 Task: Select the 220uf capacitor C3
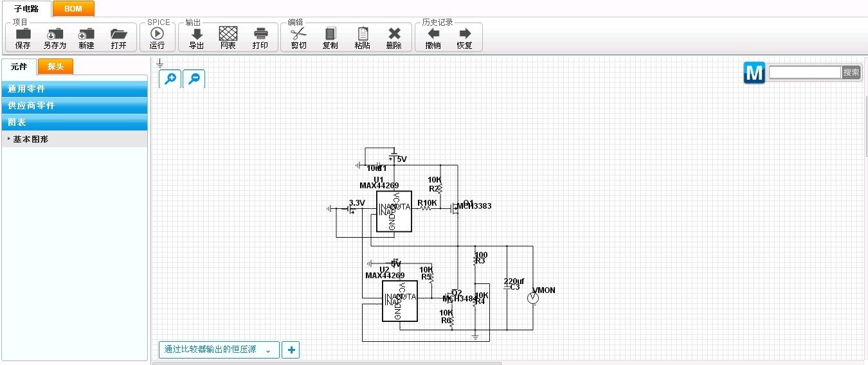(507, 287)
